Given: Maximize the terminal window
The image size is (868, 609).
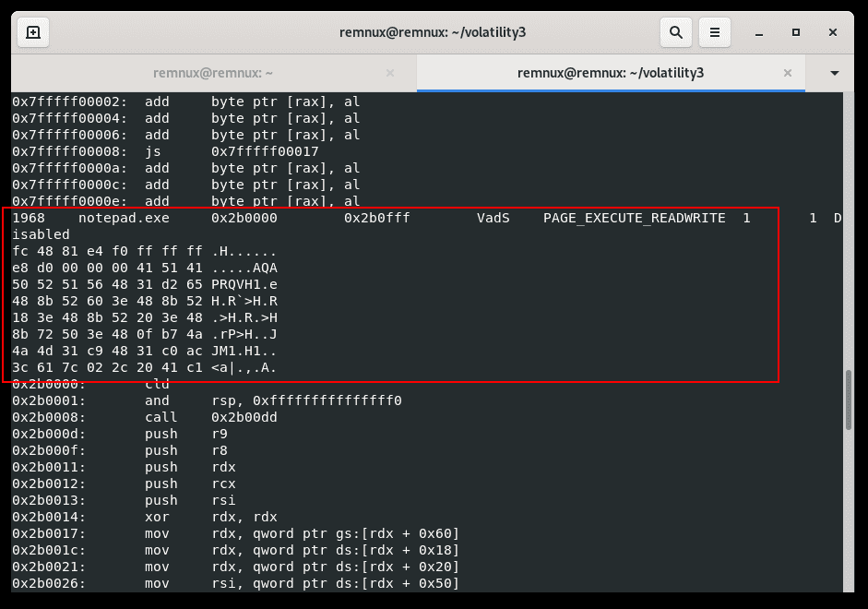Looking at the screenshot, I should pyautogui.click(x=795, y=32).
